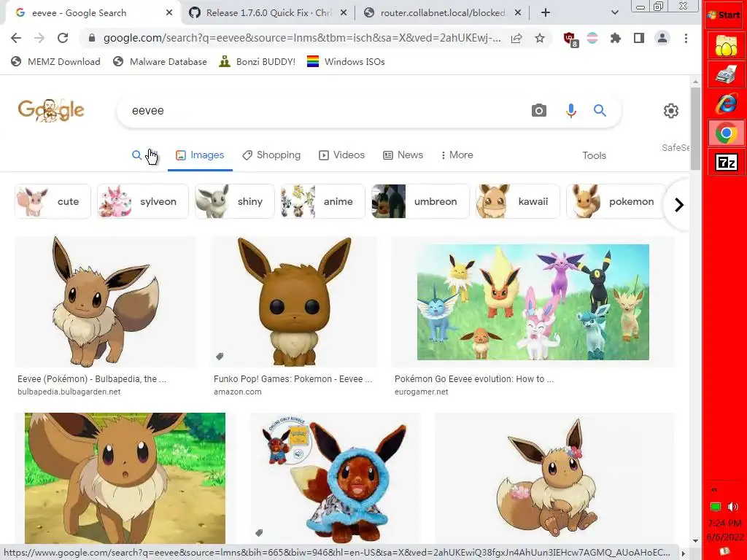Open the Pokémon Go Eevee evolution image

(533, 302)
